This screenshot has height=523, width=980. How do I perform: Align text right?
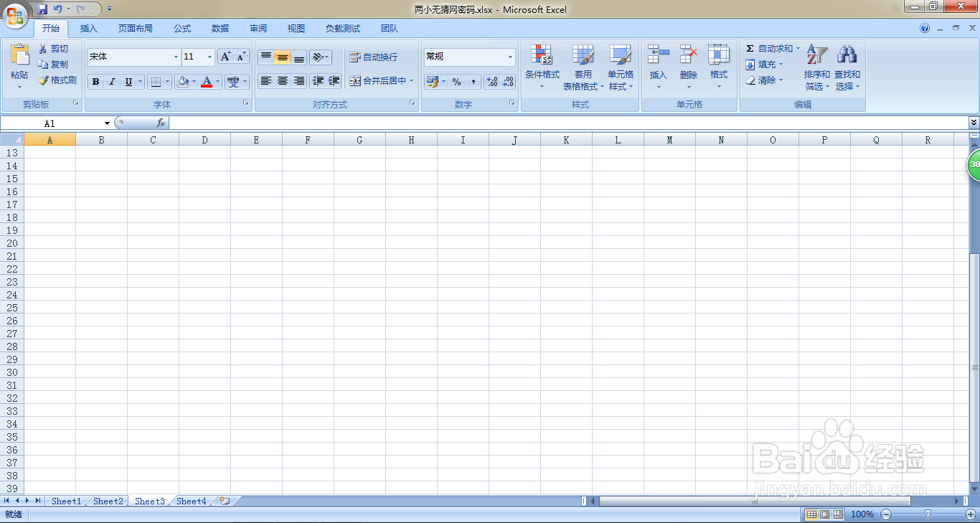click(x=299, y=81)
